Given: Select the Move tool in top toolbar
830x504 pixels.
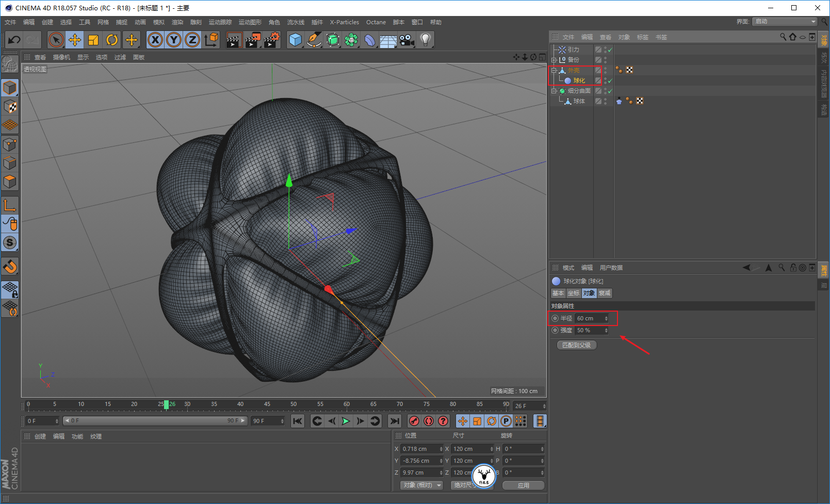Looking at the screenshot, I should tap(75, 40).
